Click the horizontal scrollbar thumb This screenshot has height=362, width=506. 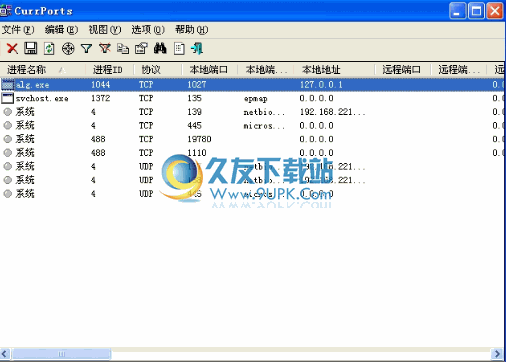point(61,354)
